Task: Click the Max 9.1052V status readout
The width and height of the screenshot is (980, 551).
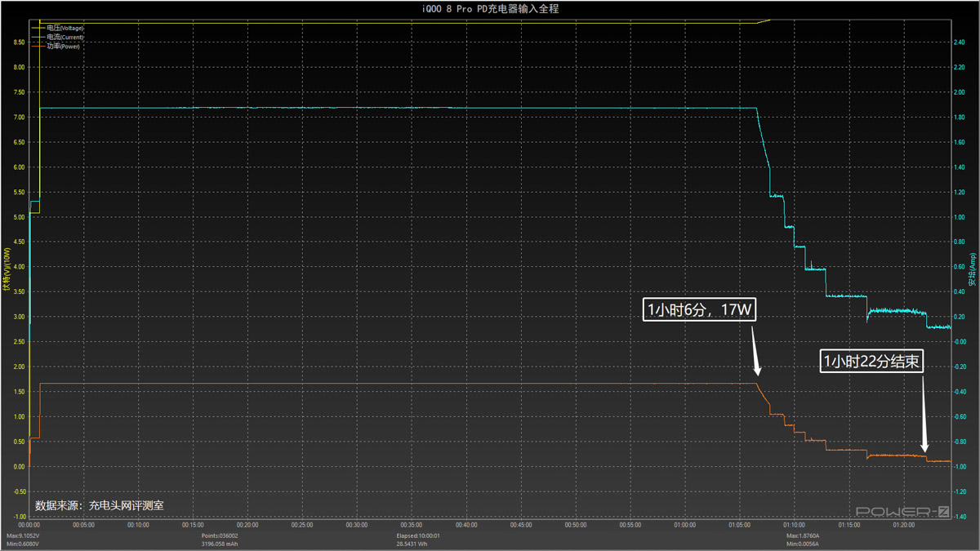Action: click(23, 535)
